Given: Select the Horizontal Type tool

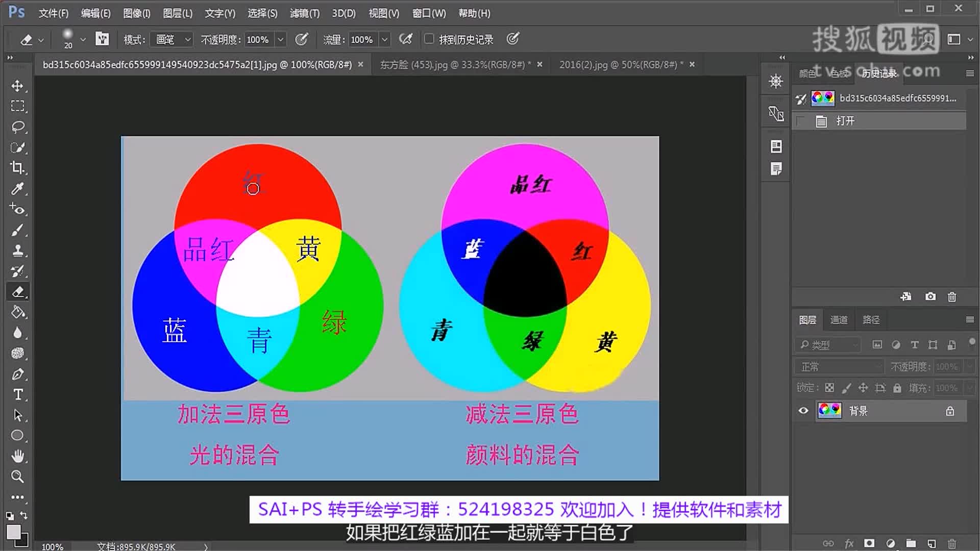Looking at the screenshot, I should click(18, 394).
